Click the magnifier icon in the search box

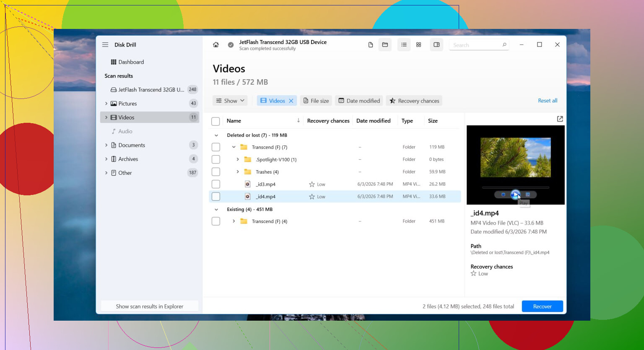pos(504,45)
